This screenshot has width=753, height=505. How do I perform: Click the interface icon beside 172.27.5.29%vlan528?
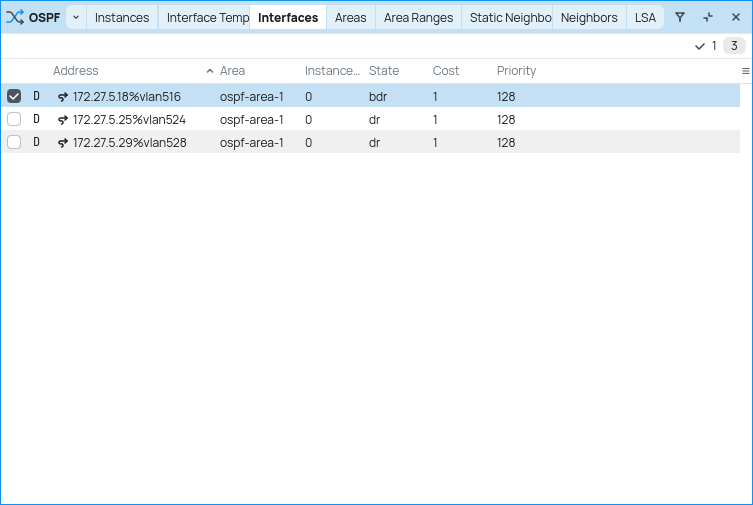(62, 143)
